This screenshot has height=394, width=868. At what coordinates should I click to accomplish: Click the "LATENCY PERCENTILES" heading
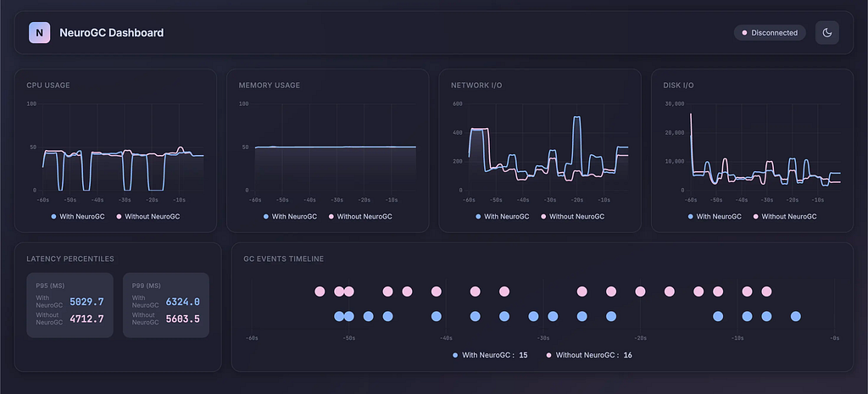click(x=70, y=258)
